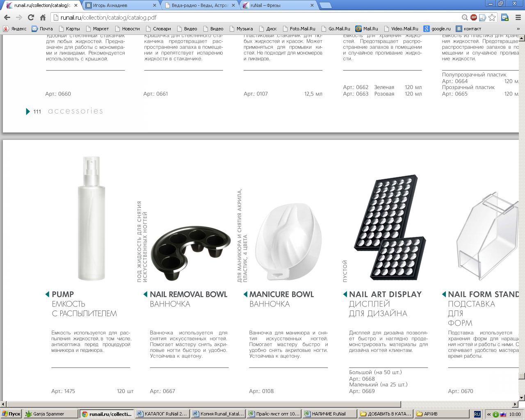Switch to the Веда-радио tab
525x420 pixels.
click(x=200, y=5)
